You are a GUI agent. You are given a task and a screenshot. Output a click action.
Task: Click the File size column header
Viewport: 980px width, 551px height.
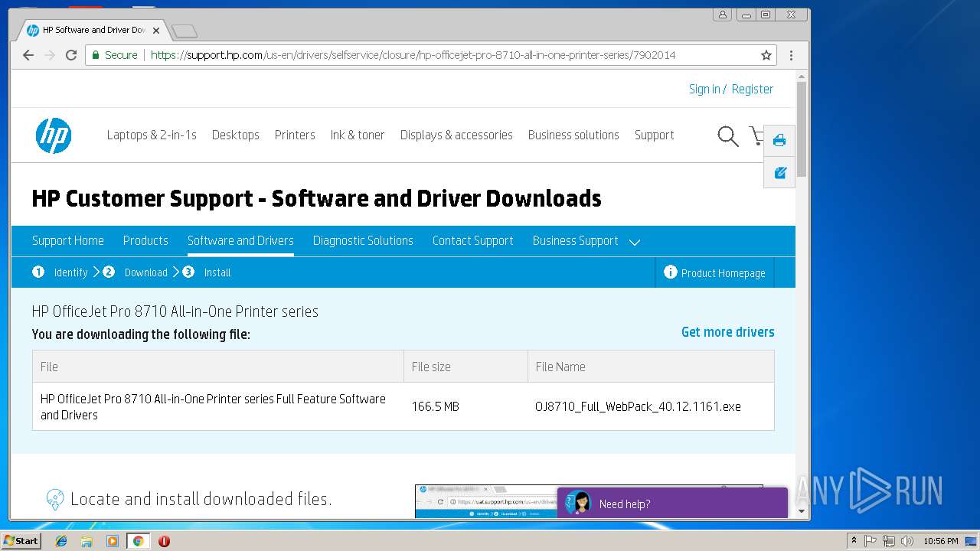tap(465, 367)
